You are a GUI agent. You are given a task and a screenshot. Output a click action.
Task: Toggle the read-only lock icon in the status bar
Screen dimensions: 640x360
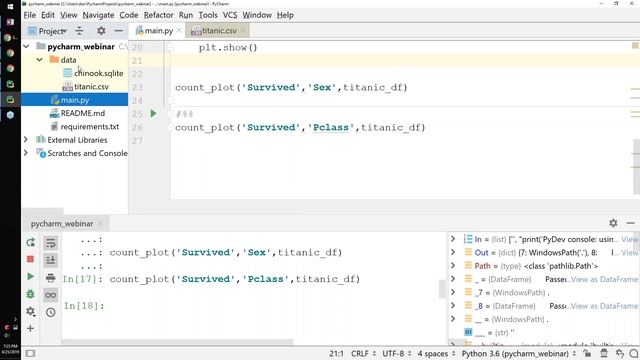point(587,353)
